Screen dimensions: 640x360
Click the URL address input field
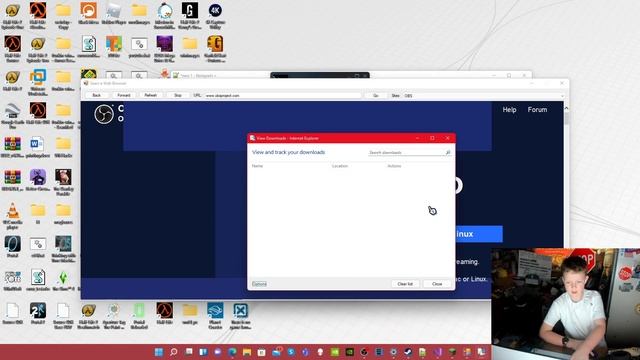pos(282,96)
